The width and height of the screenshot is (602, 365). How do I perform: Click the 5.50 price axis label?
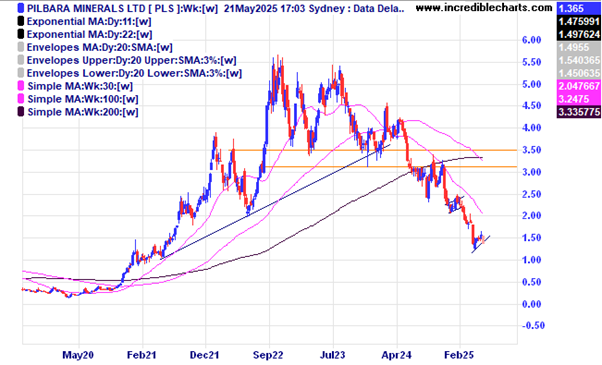tap(531, 62)
